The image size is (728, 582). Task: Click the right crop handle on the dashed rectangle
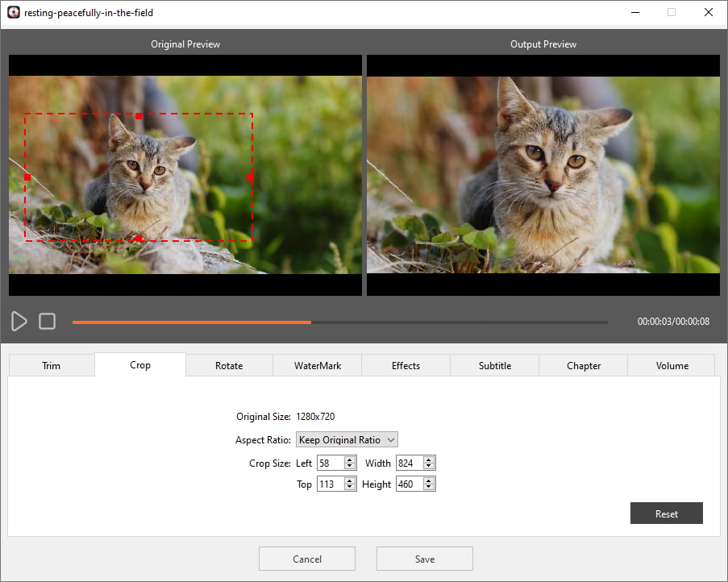(250, 177)
